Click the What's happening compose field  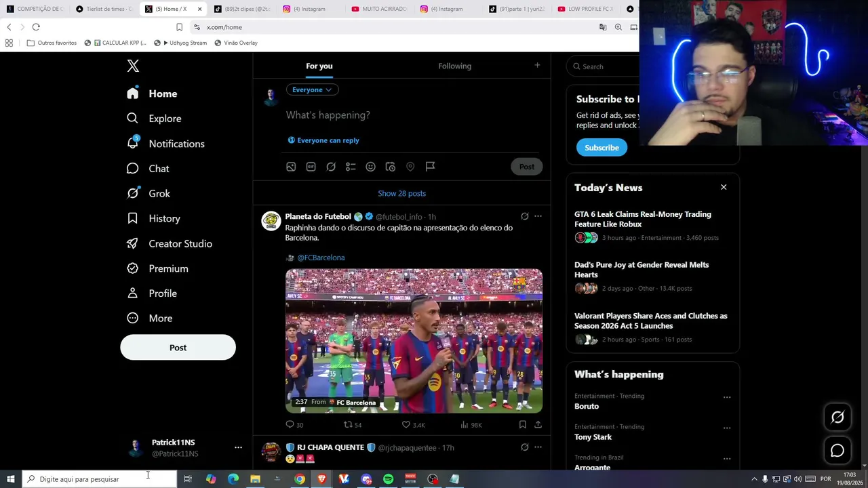click(x=414, y=115)
